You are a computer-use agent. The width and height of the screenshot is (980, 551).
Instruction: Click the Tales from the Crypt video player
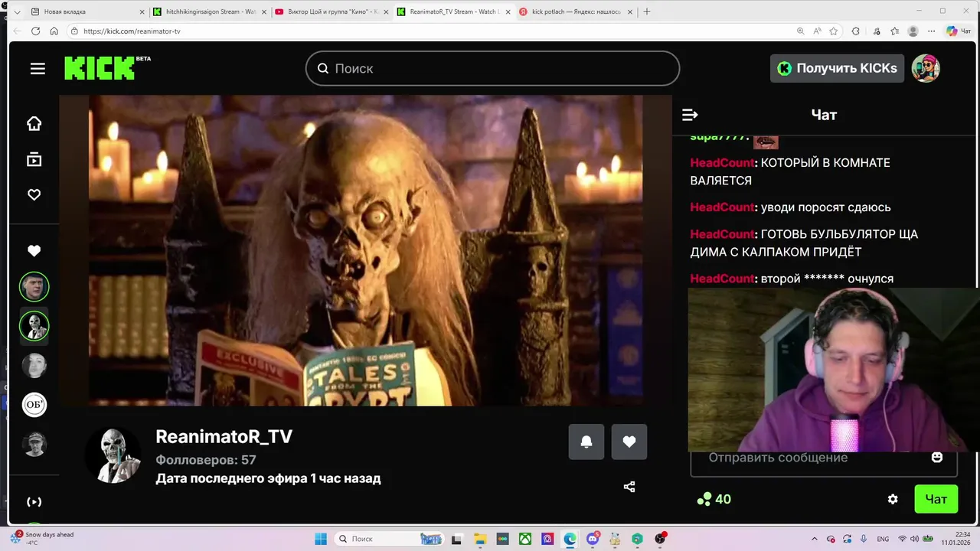tap(366, 251)
